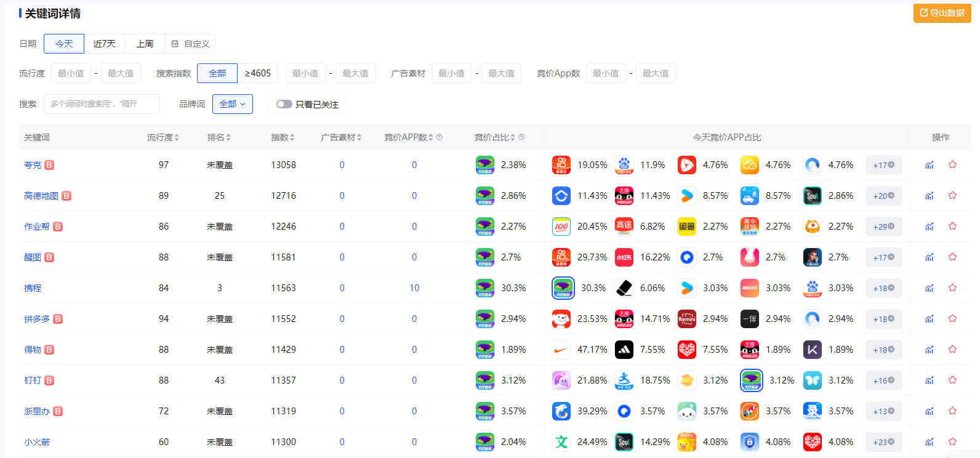This screenshot has width=980, height=458.
Task: Click the keyword search input field
Action: (102, 104)
